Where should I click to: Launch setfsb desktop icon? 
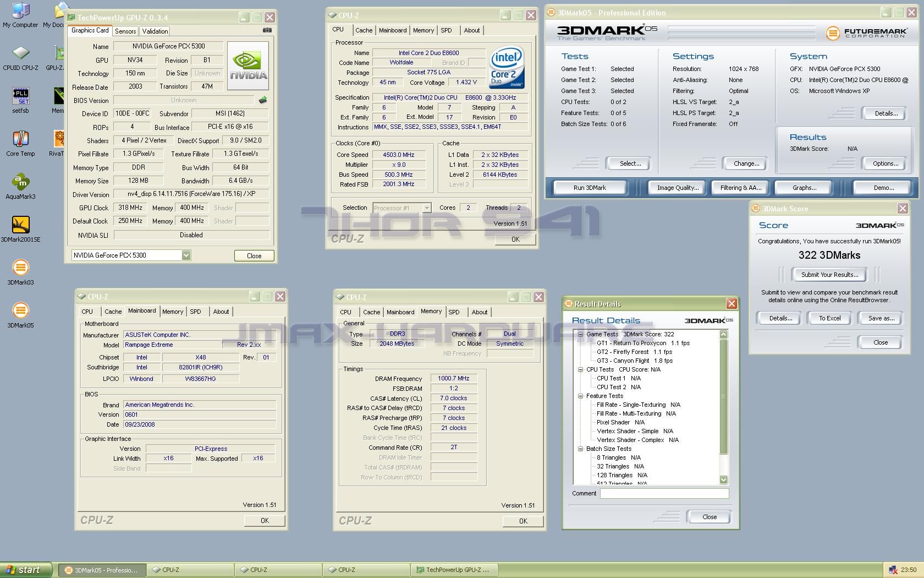click(x=20, y=101)
